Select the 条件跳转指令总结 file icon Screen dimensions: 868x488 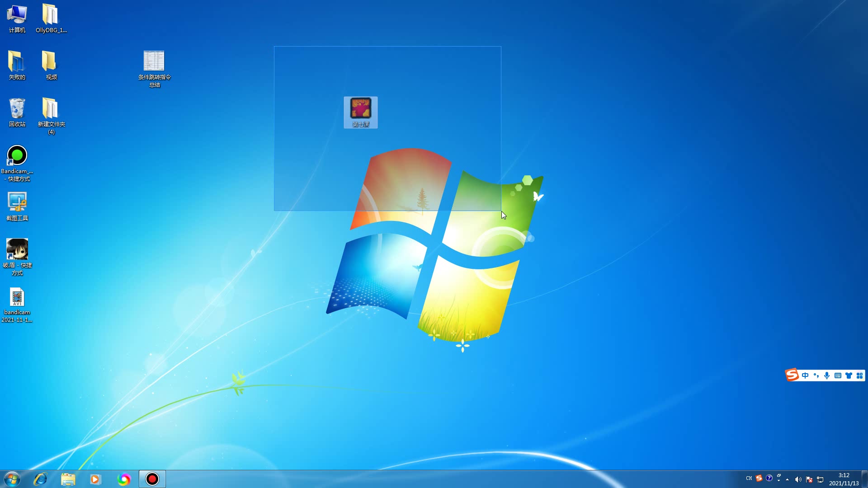tap(154, 69)
